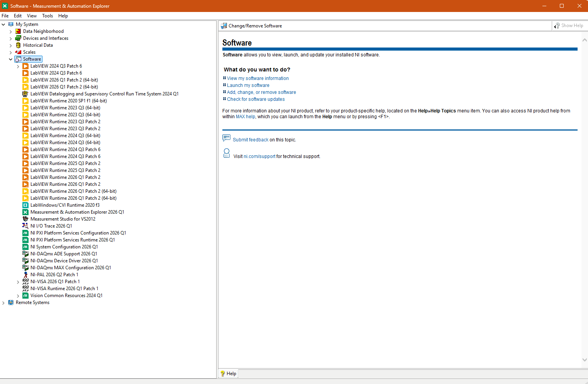Collapse the My System tree node
Image resolution: width=588 pixels, height=384 pixels.
(x=3, y=24)
